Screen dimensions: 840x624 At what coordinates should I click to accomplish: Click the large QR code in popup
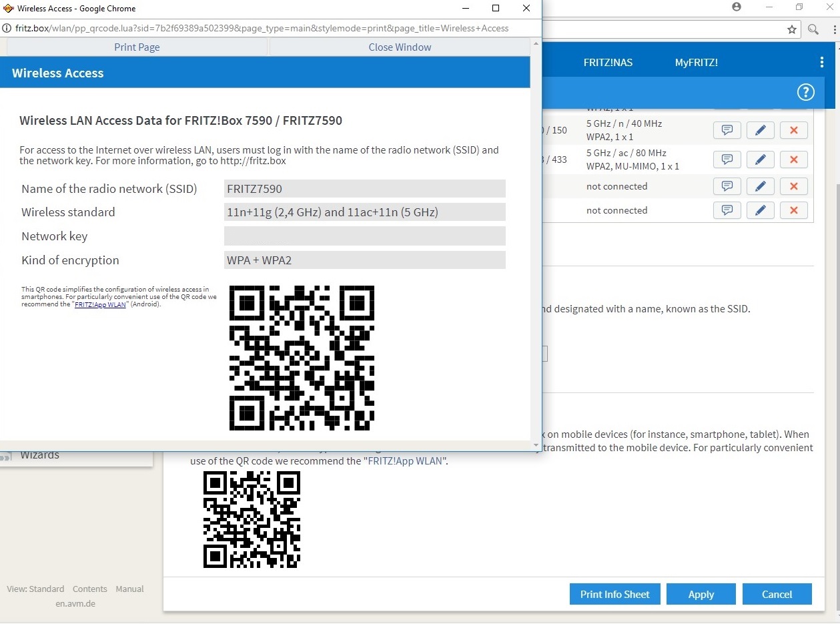[302, 358]
